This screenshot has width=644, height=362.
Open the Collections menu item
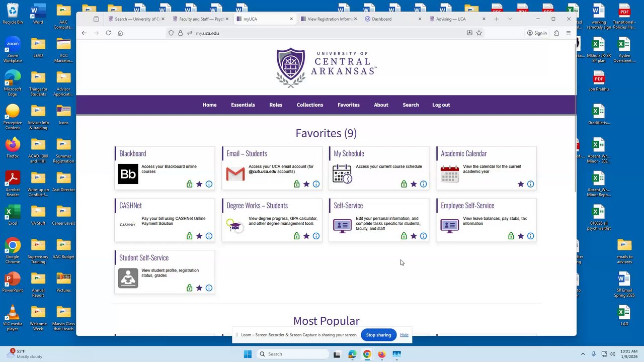(x=310, y=105)
